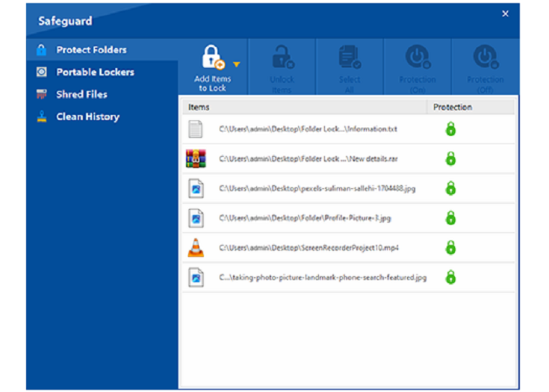The width and height of the screenshot is (549, 392).
Task: Click the broom icon beside Clean History
Action: pyautogui.click(x=42, y=116)
